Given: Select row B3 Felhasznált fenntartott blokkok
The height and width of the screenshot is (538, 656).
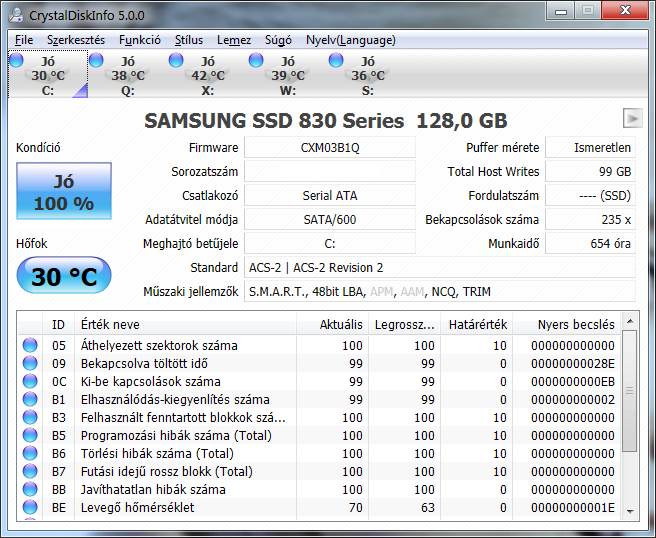Looking at the screenshot, I should click(319, 418).
